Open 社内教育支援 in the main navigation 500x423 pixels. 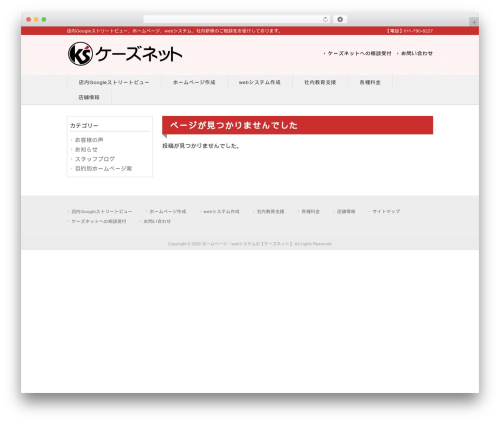(x=320, y=82)
